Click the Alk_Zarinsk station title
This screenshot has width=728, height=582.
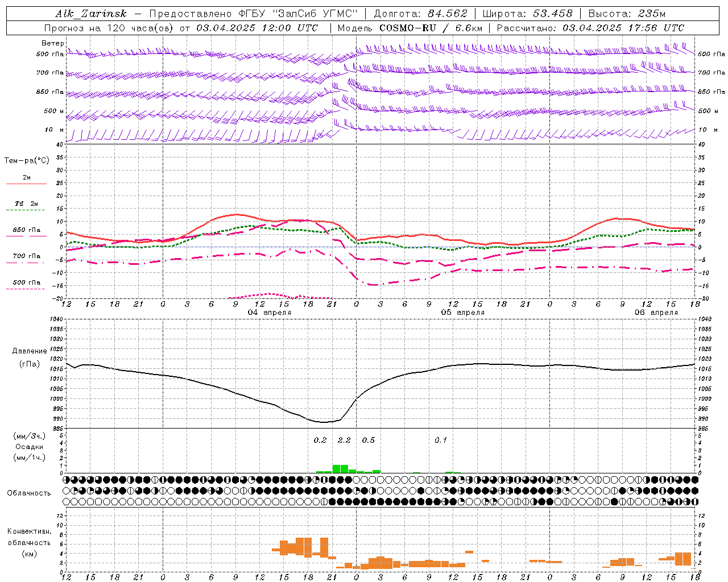[x=91, y=14]
